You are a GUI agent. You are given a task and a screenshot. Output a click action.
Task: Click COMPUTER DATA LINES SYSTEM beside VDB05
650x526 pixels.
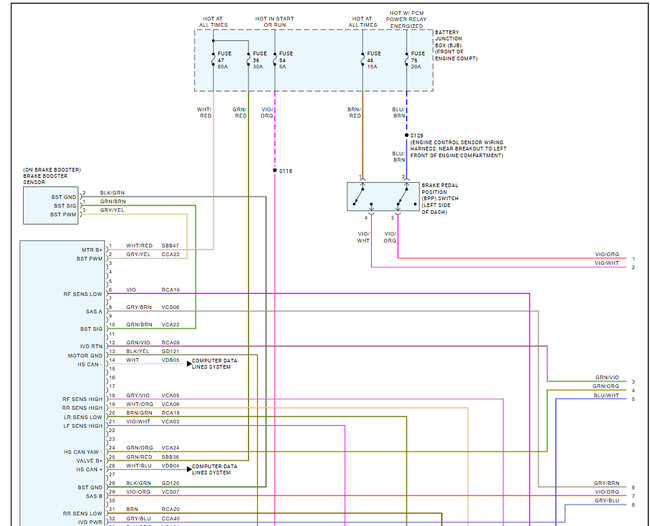(x=214, y=364)
